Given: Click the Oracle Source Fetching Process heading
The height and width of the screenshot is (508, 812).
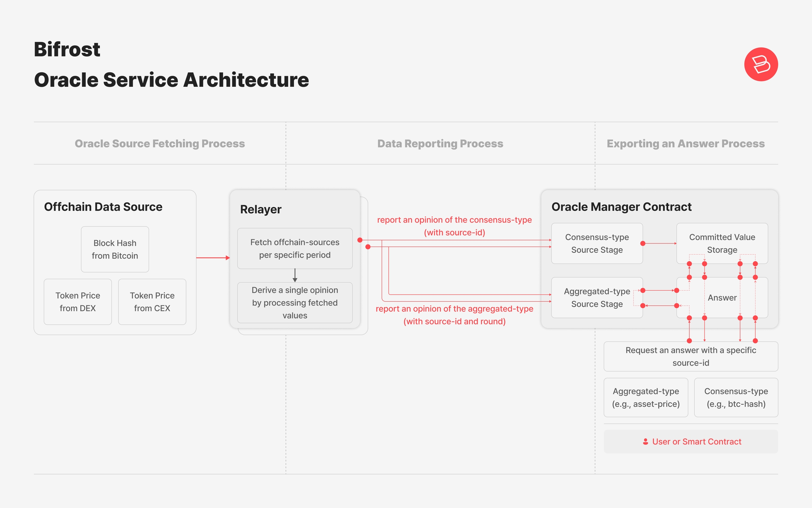Looking at the screenshot, I should pos(160,144).
